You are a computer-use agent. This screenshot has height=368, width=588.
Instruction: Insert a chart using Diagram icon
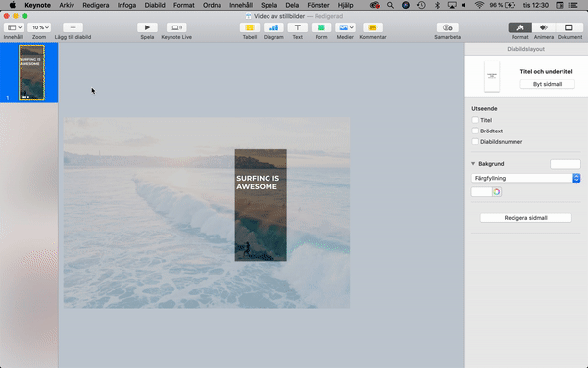(273, 27)
